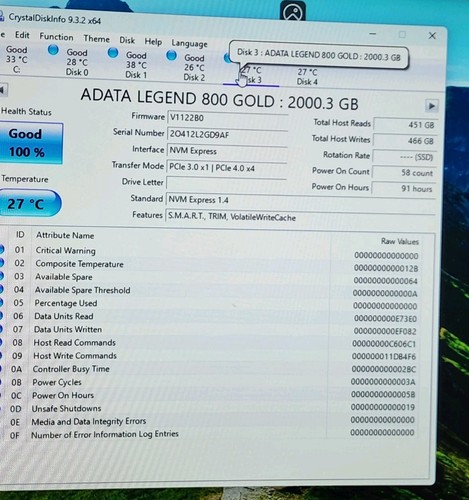Click raw value 000000000E73E0

coord(385,319)
